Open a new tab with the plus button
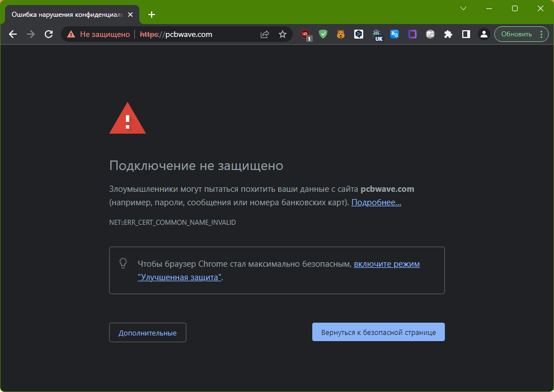The width and height of the screenshot is (554, 392). point(151,15)
